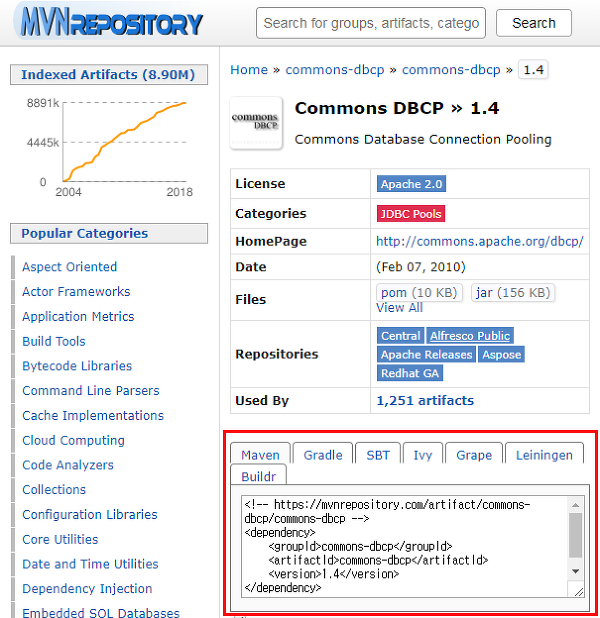Click the Popular Categories heading

(109, 233)
